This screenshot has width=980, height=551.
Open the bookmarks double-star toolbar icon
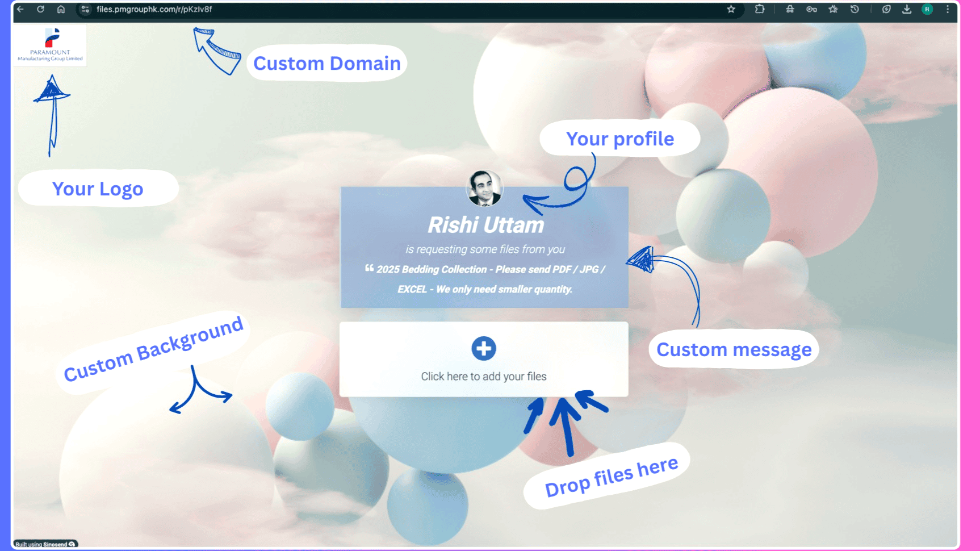pyautogui.click(x=833, y=9)
